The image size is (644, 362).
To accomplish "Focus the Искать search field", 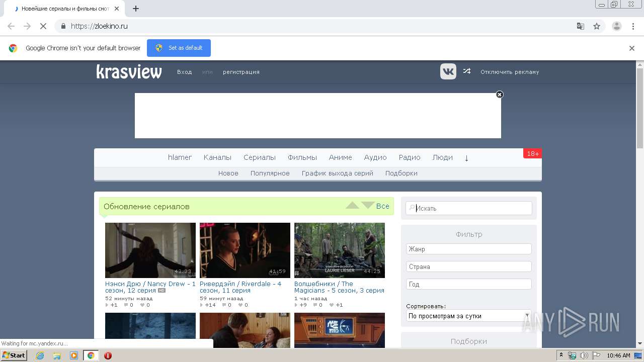I will pyautogui.click(x=469, y=208).
